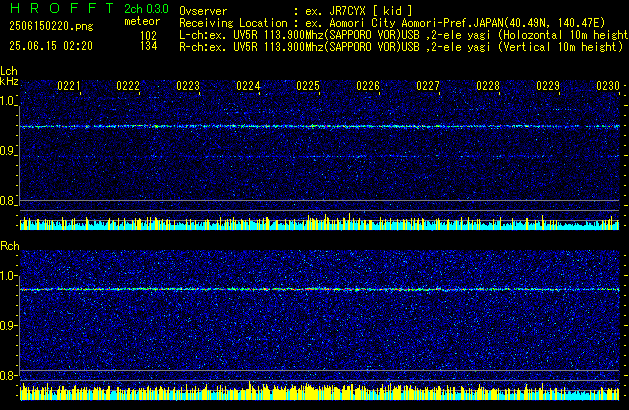Click the 0226 time marker
The height and width of the screenshot is (410, 629).
[x=368, y=86]
